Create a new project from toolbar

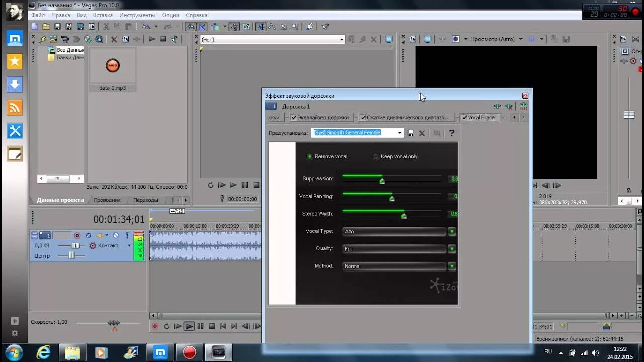coord(35,27)
